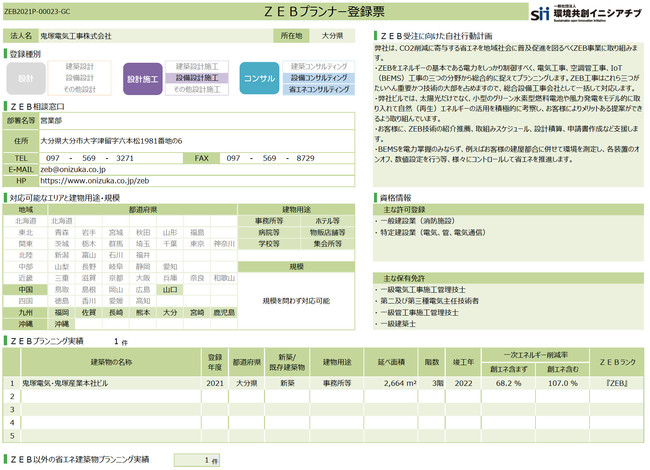Viewport: 650px width, 470px height.
Task: Open the https://www.onizuka.co.jp/zeb homepage link
Action: (x=97, y=181)
